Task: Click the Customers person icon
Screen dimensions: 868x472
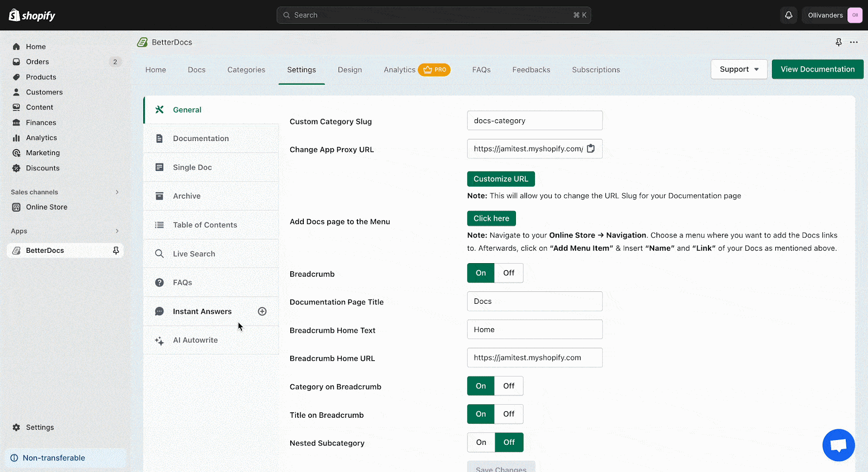Action: point(16,92)
